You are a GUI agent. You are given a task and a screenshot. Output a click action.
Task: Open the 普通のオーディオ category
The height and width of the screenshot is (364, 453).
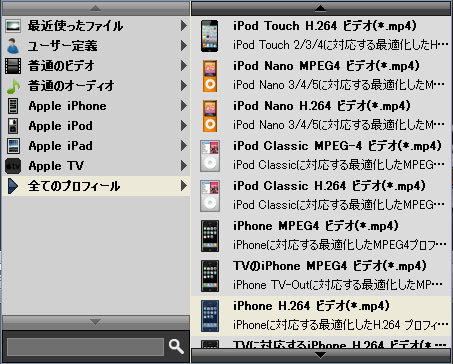(96, 86)
